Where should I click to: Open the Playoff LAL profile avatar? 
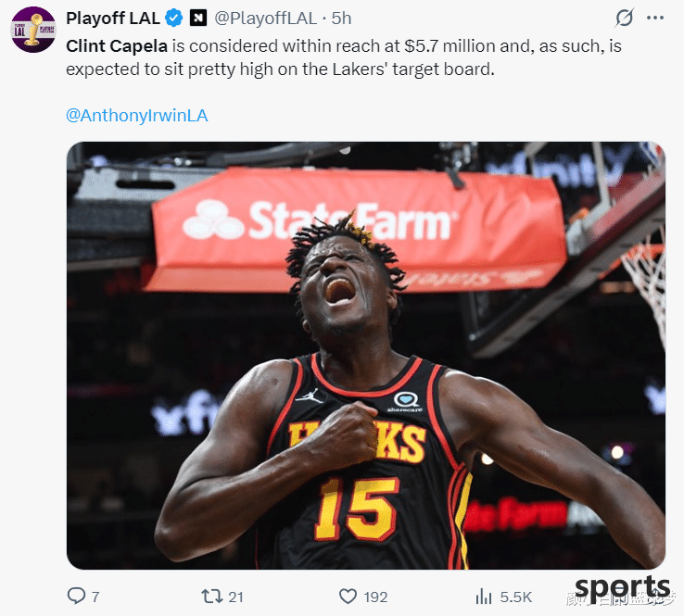click(x=33, y=30)
